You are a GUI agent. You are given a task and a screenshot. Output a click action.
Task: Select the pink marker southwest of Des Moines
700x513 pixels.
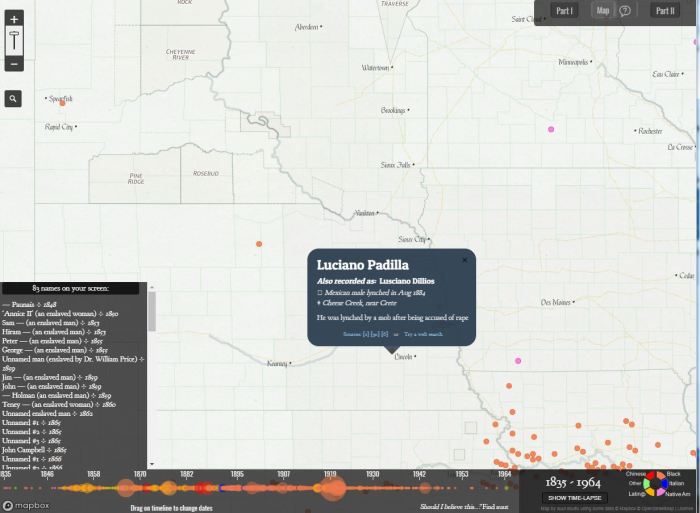click(518, 361)
